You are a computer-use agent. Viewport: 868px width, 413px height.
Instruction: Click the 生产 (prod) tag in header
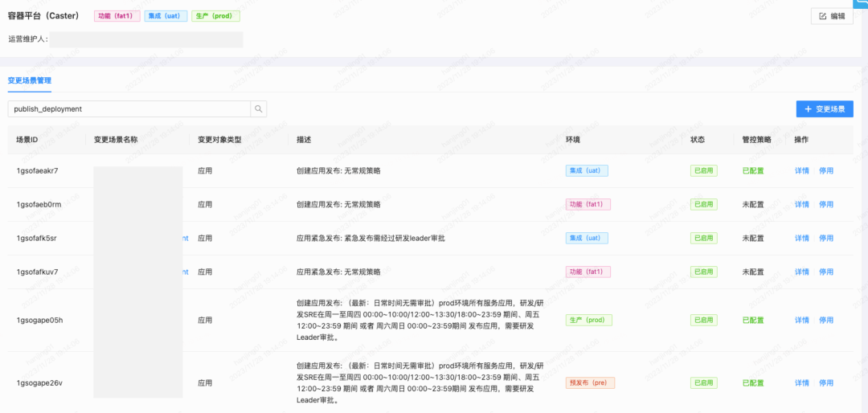tap(216, 16)
